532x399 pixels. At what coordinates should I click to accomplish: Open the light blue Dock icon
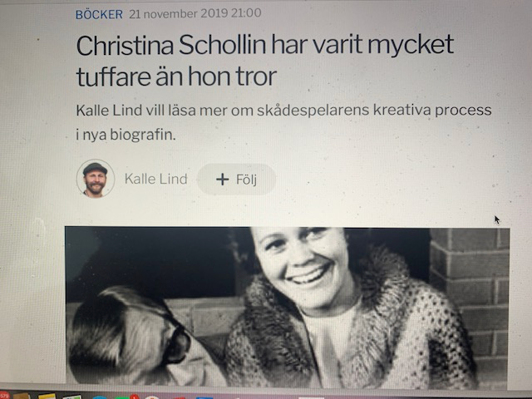[x=100, y=397]
